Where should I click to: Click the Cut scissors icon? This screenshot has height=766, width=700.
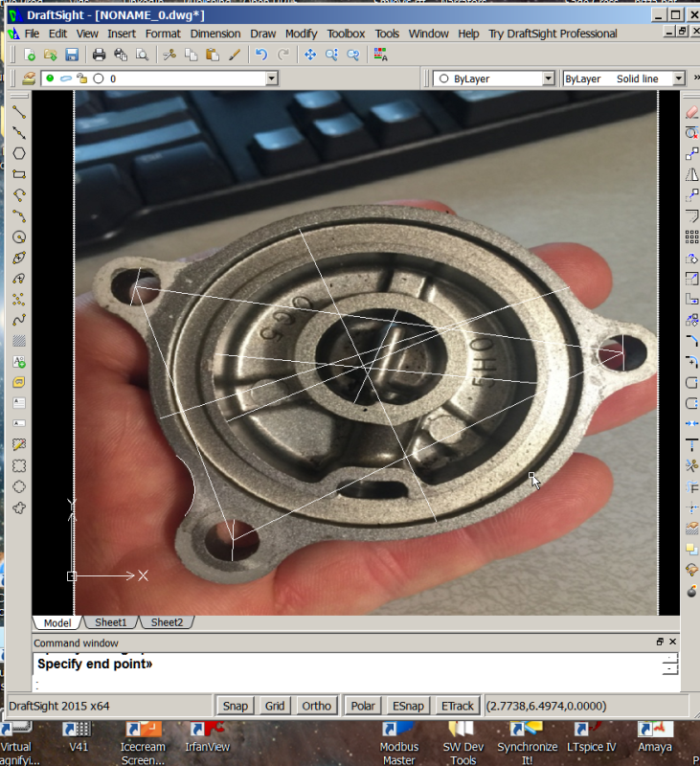pyautogui.click(x=169, y=55)
